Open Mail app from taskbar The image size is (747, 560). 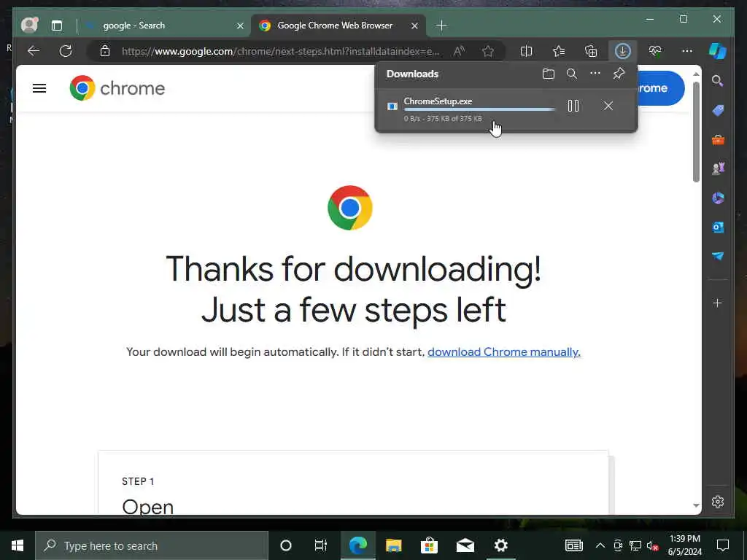(465, 545)
